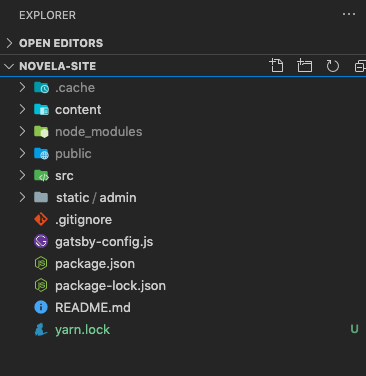366x376 pixels.
Task: Open the yarn.lock file
Action: (x=82, y=330)
